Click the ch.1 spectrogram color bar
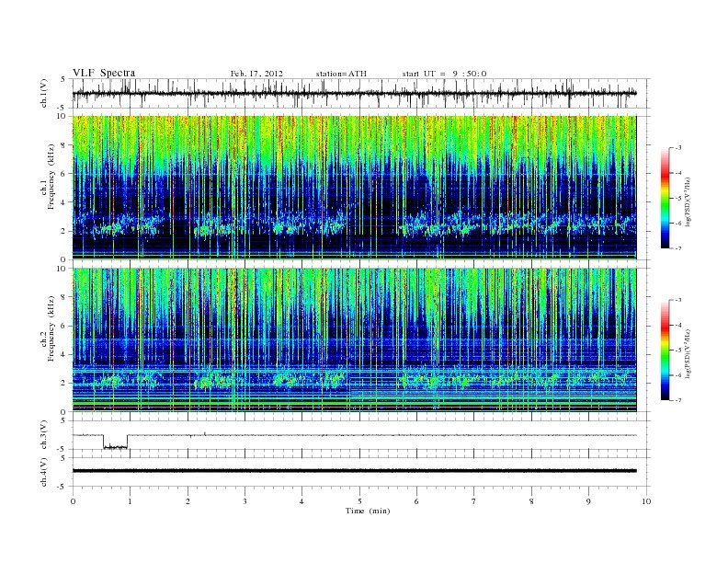 coord(665,198)
